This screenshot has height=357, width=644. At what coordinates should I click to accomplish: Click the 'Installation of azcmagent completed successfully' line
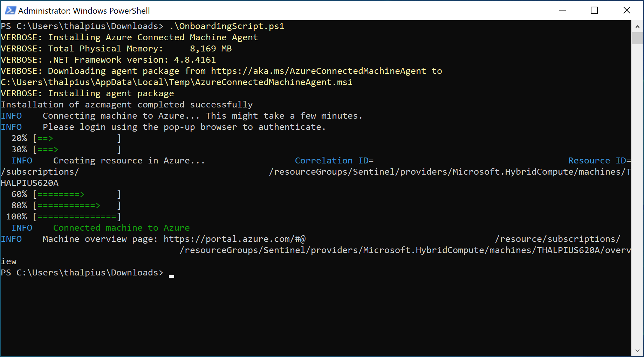point(127,105)
